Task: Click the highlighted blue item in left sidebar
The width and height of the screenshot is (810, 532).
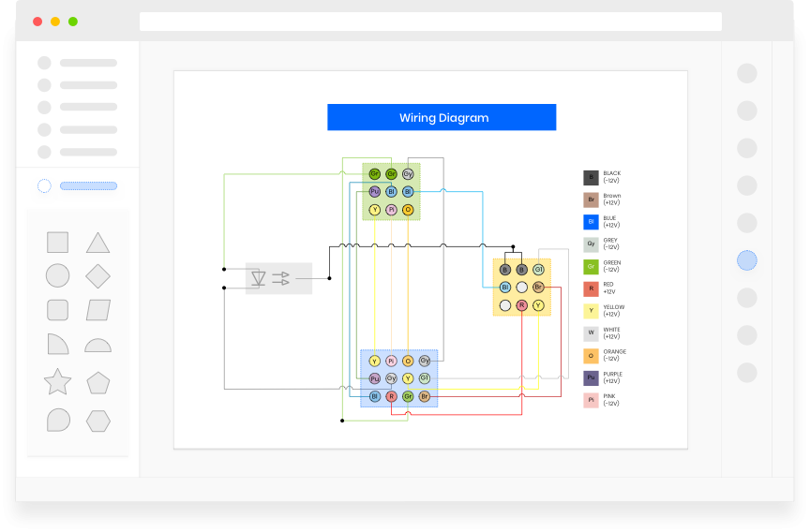Action: (88, 185)
